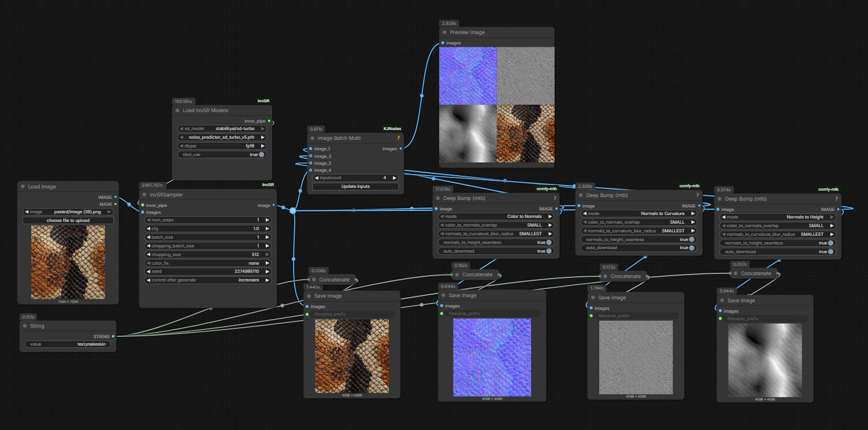
Task: Open the dtype fp16 dropdown
Action: pyautogui.click(x=222, y=146)
